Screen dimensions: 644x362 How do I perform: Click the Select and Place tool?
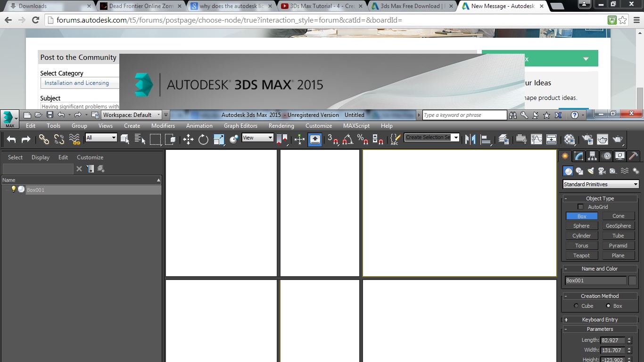[x=234, y=139]
